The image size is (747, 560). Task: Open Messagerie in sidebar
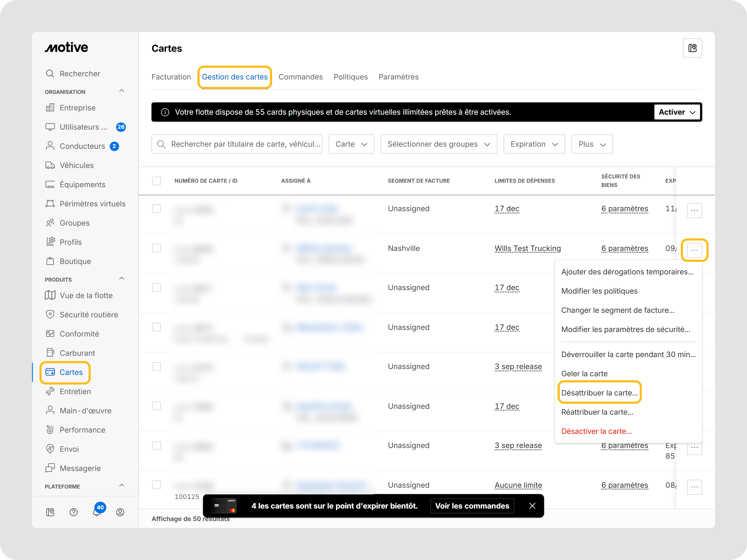click(73, 468)
